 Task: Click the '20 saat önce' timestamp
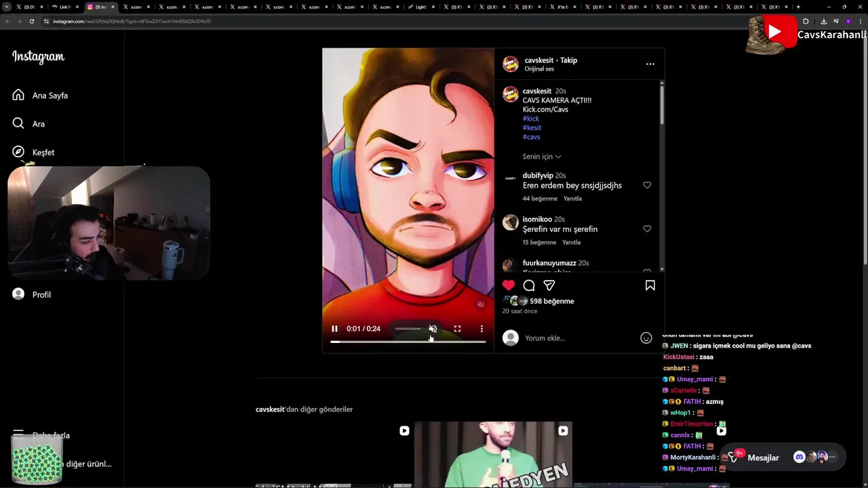point(520,311)
